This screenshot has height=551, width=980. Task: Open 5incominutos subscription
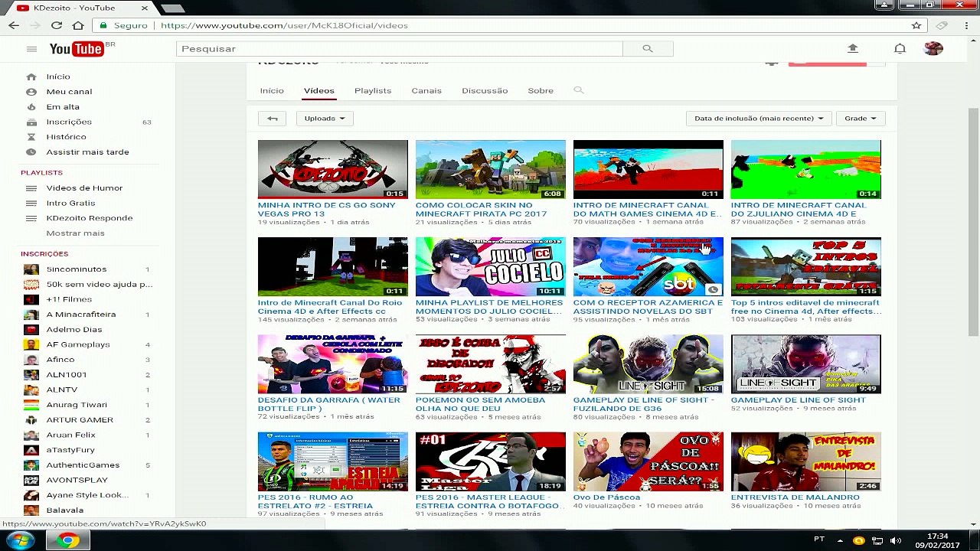pos(77,269)
